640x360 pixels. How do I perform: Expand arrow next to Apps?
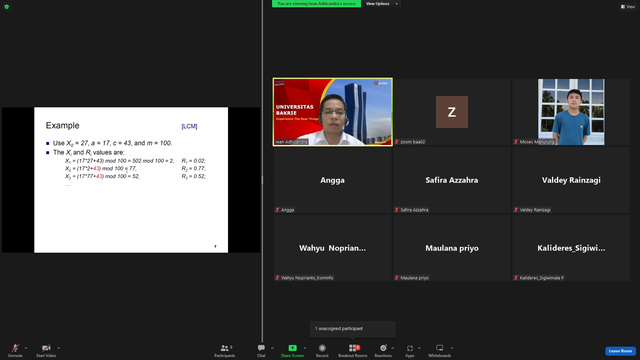419,348
